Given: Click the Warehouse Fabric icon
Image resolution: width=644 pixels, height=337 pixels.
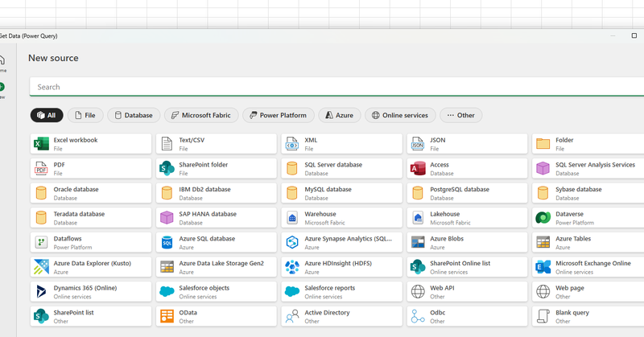Looking at the screenshot, I should [292, 218].
